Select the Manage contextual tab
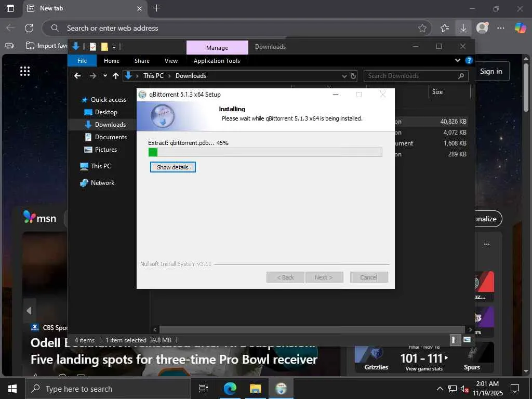This screenshot has height=399, width=532. [x=217, y=47]
